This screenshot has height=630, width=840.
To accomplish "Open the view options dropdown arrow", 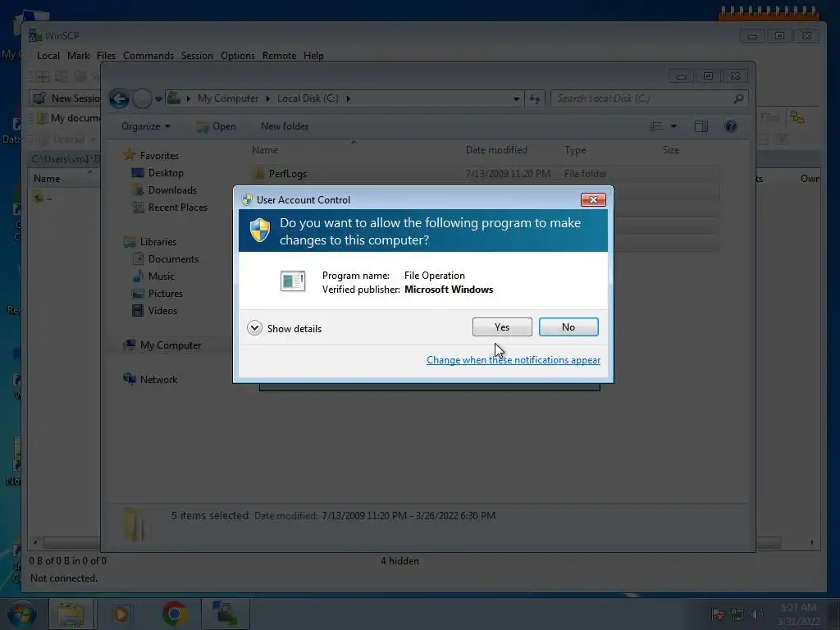I will click(674, 126).
